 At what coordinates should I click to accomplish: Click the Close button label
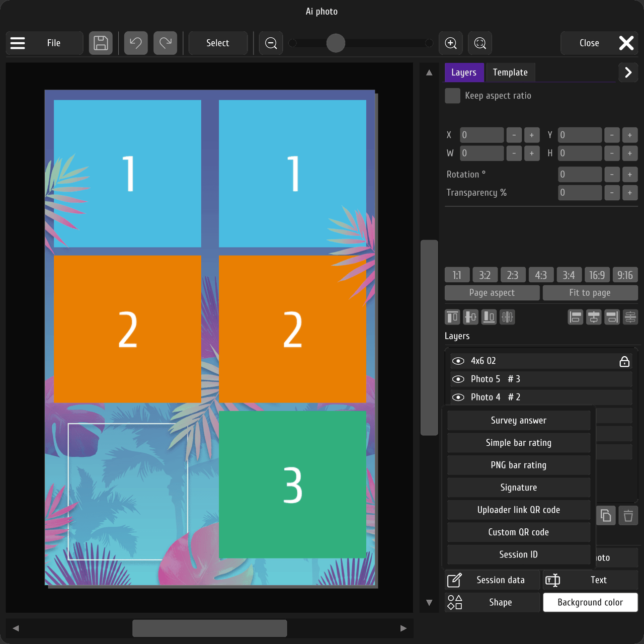point(589,43)
